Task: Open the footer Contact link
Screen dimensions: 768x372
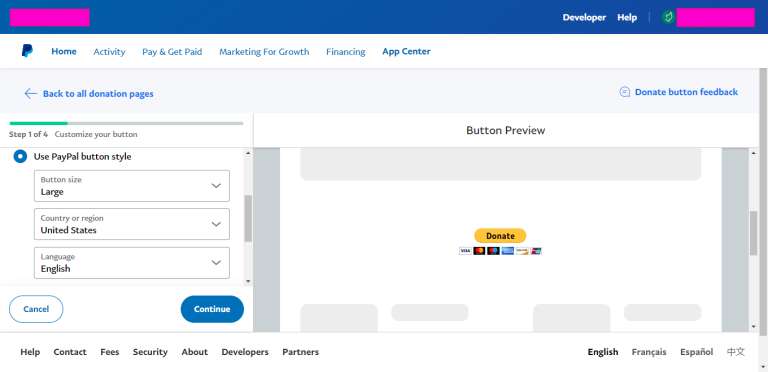Action: [x=70, y=352]
